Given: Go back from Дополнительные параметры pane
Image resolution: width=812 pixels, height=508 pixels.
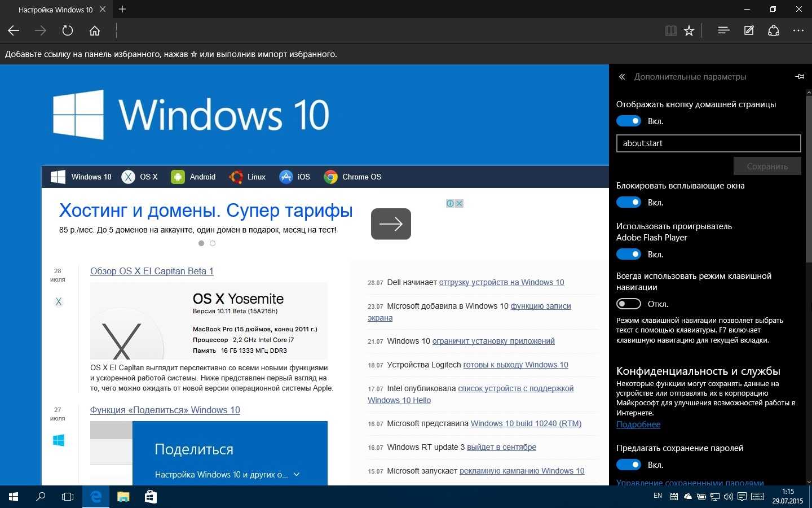Looking at the screenshot, I should coord(622,77).
